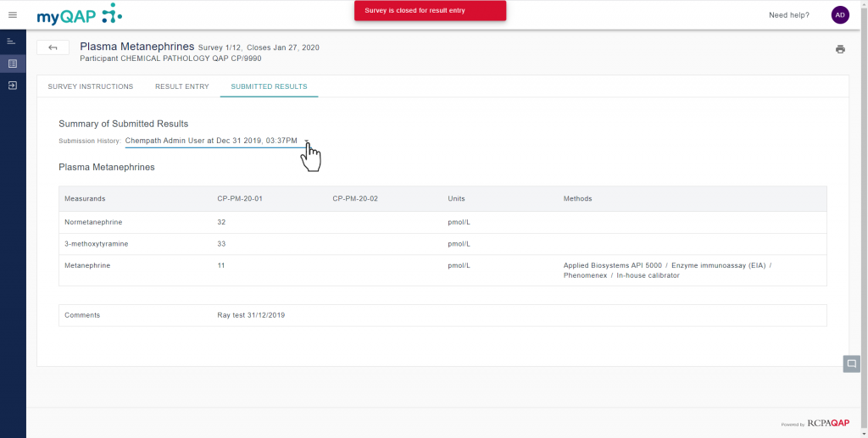Open the sidebar dashboard chart icon
Viewport: 868px width, 438px height.
[x=11, y=41]
